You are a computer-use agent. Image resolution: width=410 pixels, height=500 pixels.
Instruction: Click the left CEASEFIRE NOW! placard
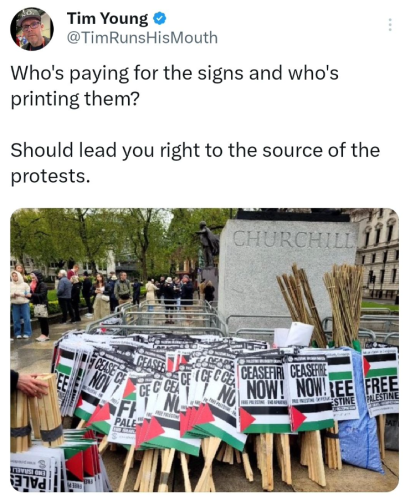[x=261, y=394]
